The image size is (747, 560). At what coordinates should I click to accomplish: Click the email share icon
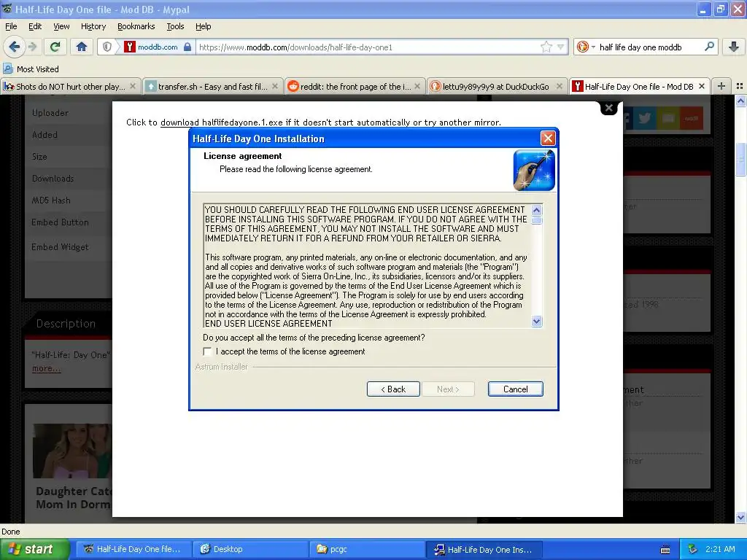[x=668, y=118]
